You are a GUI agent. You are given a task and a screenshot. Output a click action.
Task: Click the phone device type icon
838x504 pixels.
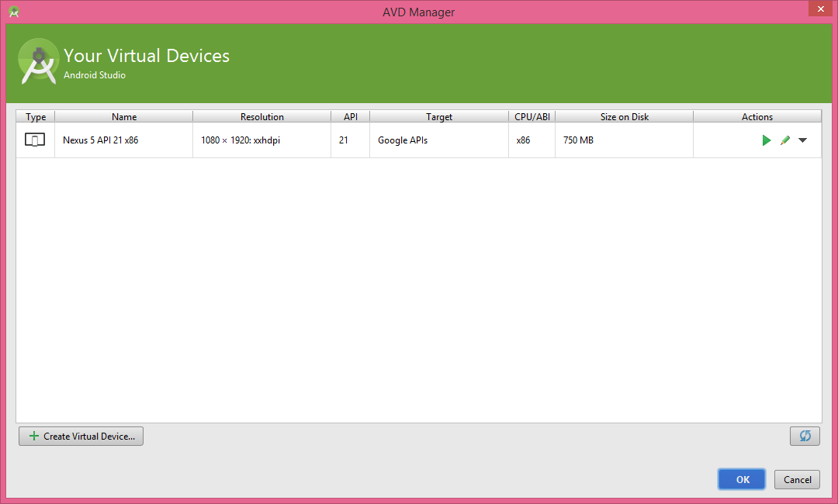(x=35, y=140)
